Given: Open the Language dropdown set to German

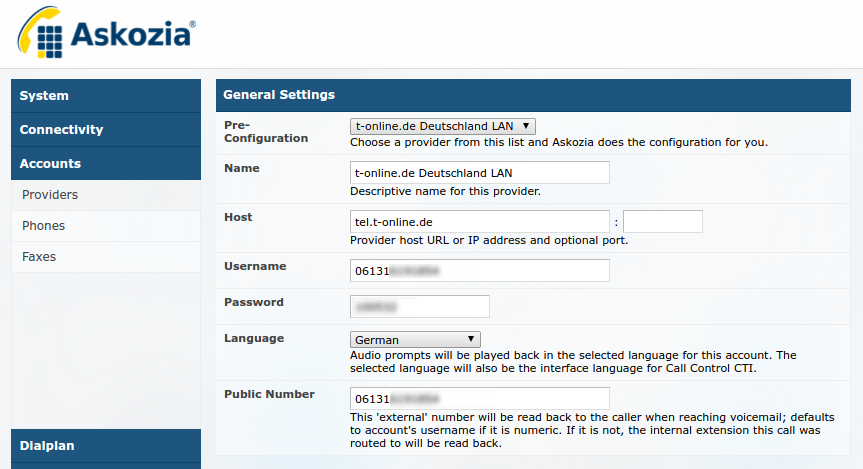Looking at the screenshot, I should click(x=415, y=340).
